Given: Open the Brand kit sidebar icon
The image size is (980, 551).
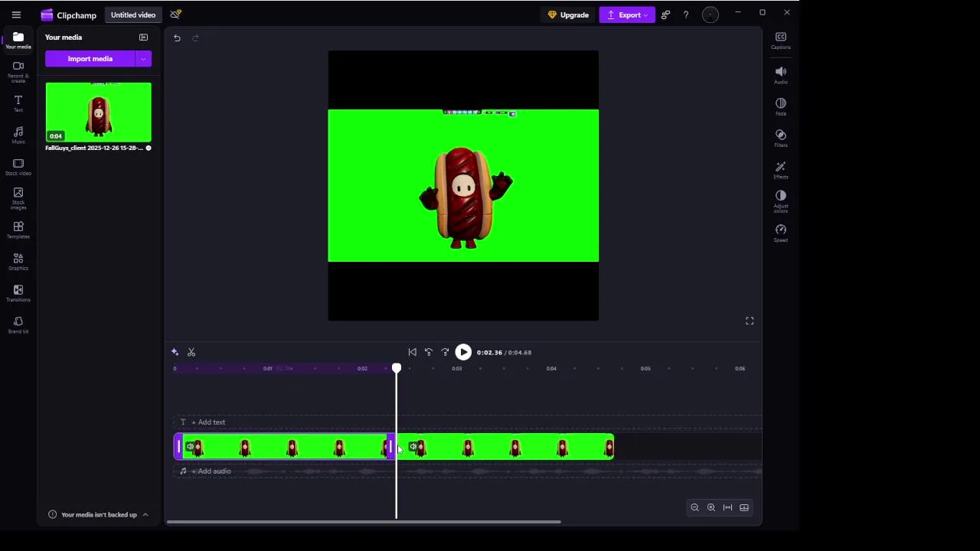Looking at the screenshot, I should [x=18, y=325].
